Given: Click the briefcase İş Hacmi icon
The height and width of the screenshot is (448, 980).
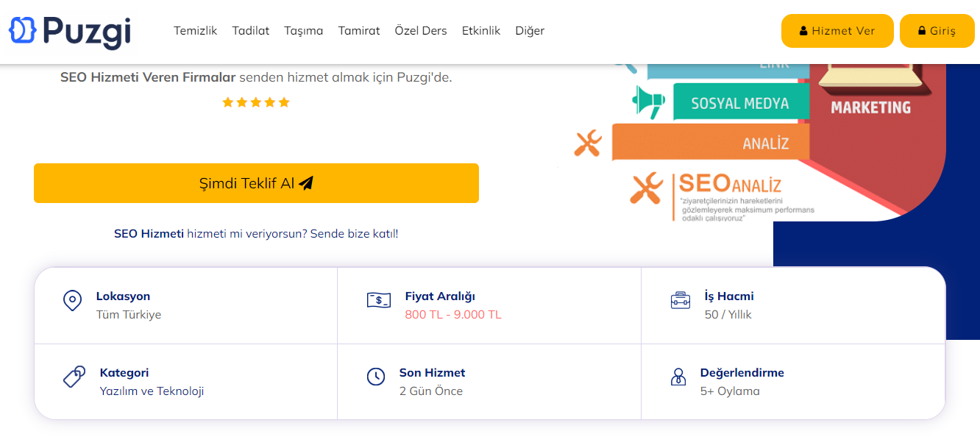Looking at the screenshot, I should (681, 300).
